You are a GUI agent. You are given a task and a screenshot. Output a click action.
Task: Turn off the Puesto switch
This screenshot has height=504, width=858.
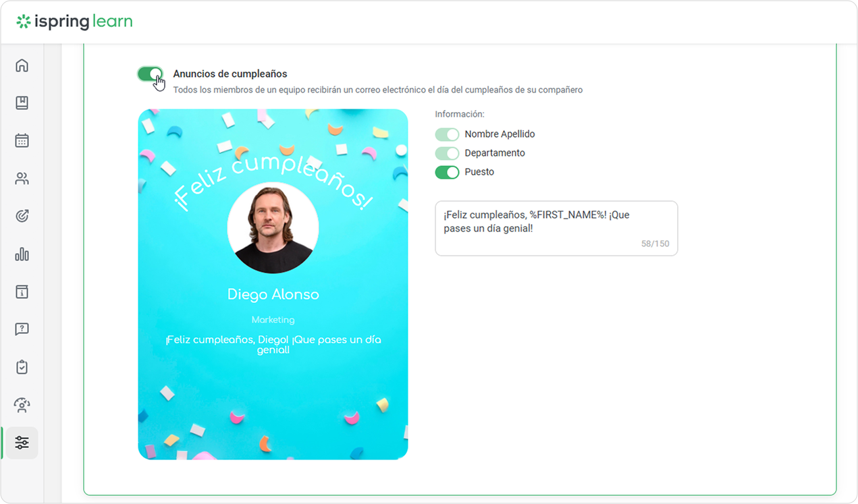[447, 172]
